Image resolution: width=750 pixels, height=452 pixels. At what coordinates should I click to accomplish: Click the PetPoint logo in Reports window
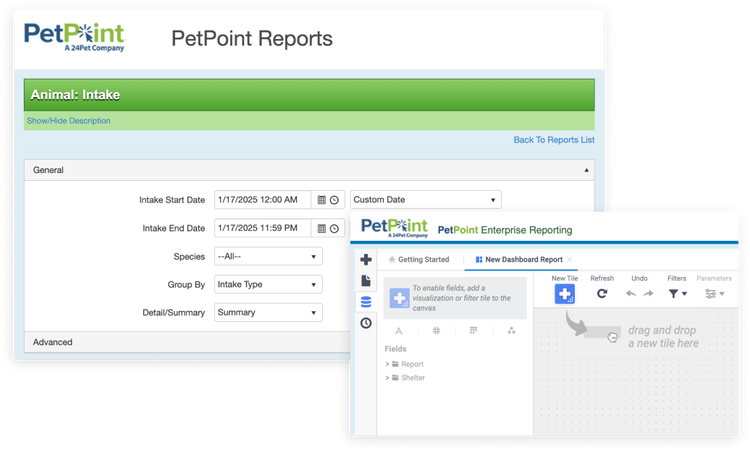[x=74, y=37]
